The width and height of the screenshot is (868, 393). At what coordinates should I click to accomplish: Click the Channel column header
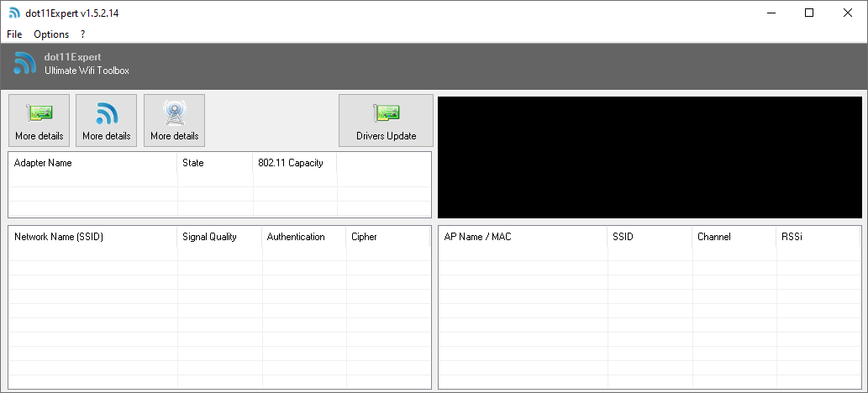[x=734, y=237]
